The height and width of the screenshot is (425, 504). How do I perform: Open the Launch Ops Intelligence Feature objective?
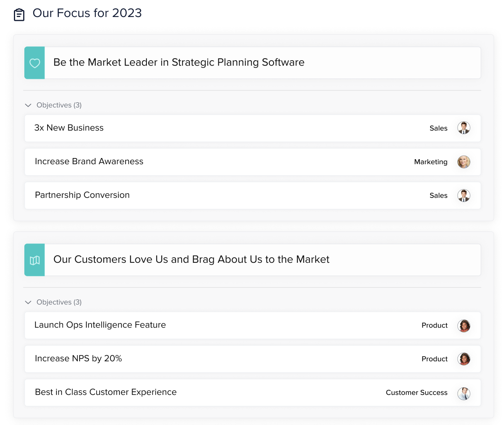coord(100,325)
